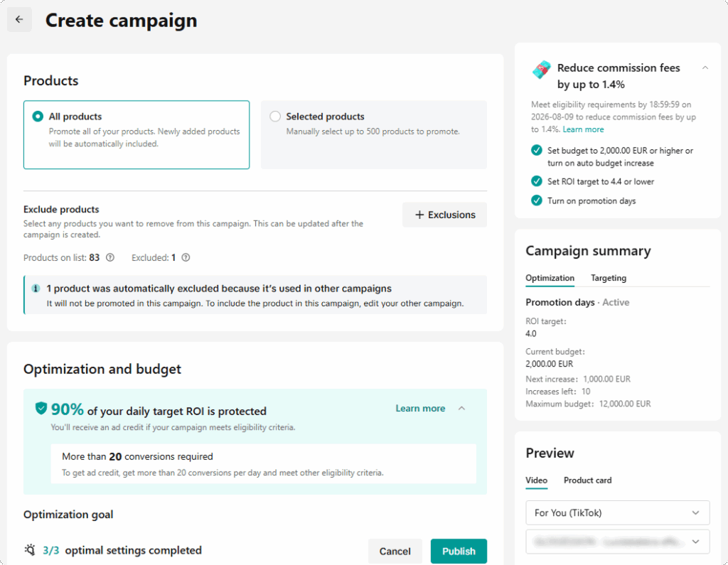The width and height of the screenshot is (728, 565).
Task: Click the info icon in exclusion notice
Action: point(36,289)
